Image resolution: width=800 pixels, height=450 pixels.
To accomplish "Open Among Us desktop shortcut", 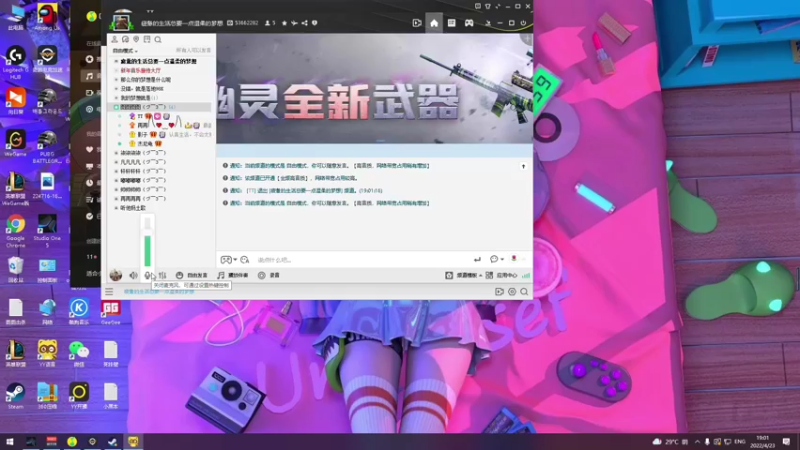I will 47,17.
